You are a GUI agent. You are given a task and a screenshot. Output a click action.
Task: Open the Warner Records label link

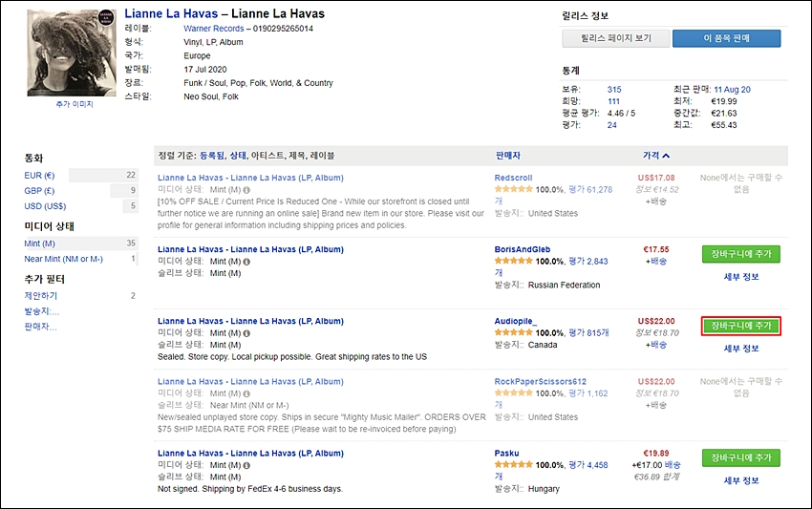click(x=213, y=29)
